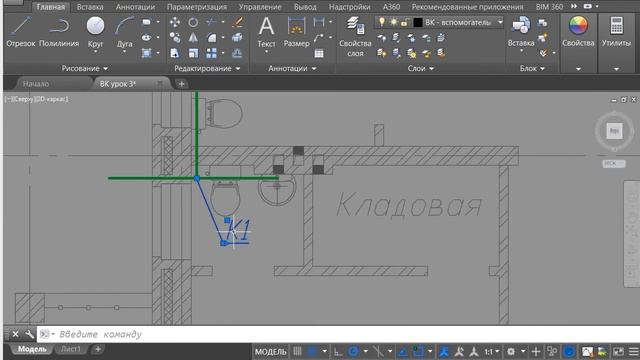Toggle layer freeze sun icon
The image size is (640, 360).
(x=393, y=22)
